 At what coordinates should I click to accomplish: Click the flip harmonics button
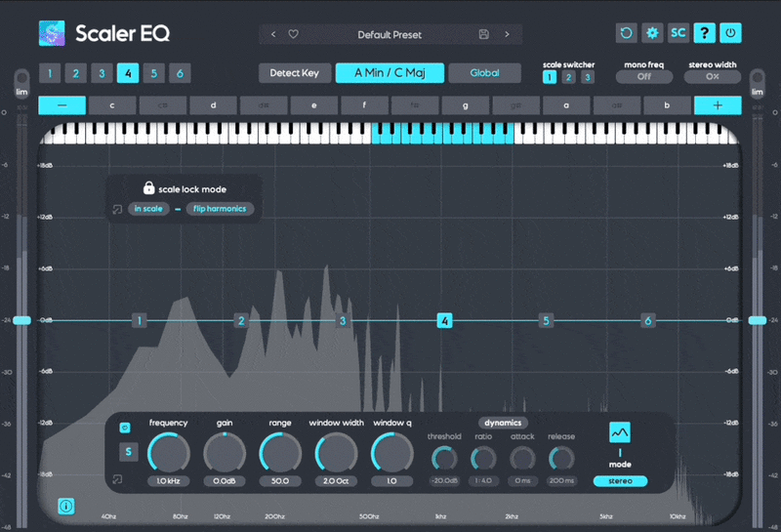tap(222, 208)
